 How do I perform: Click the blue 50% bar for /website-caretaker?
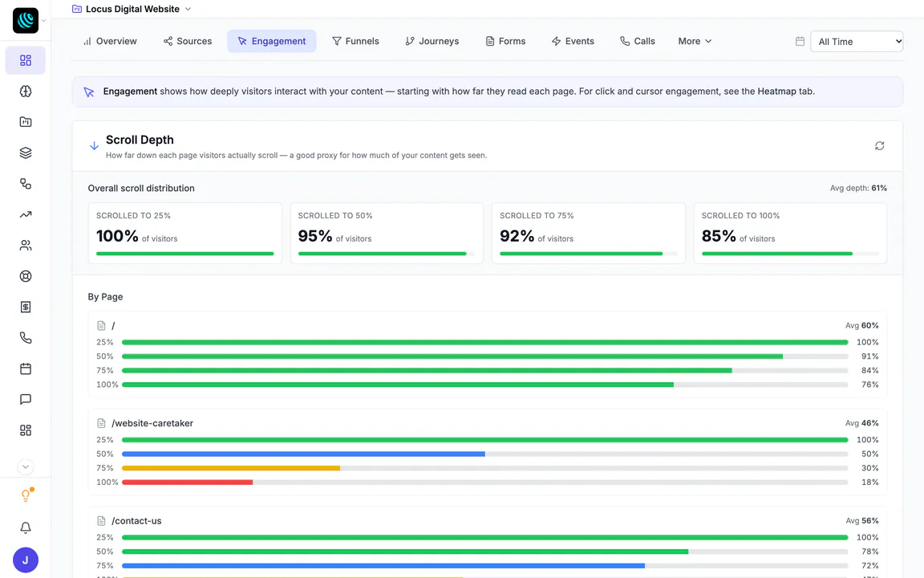(303, 454)
